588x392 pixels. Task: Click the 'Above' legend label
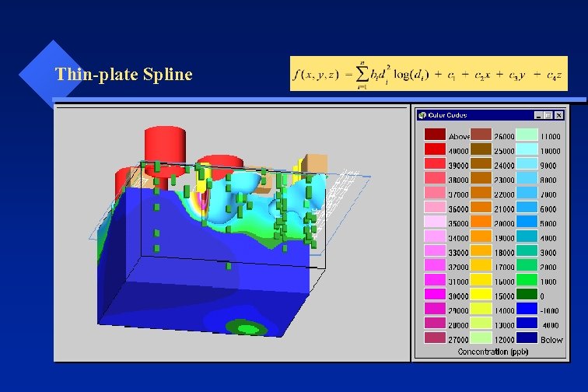(459, 137)
